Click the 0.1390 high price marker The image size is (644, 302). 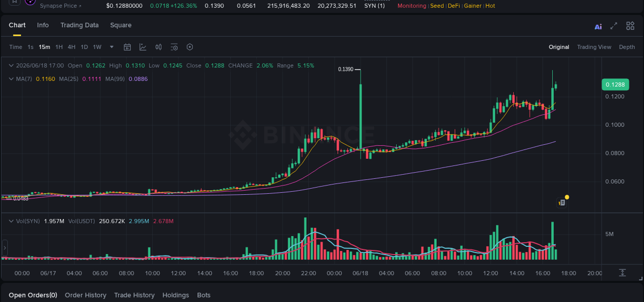[x=346, y=69]
